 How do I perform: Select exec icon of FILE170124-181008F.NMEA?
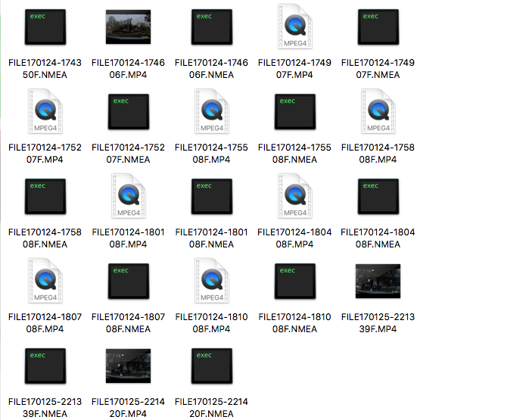pos(295,281)
